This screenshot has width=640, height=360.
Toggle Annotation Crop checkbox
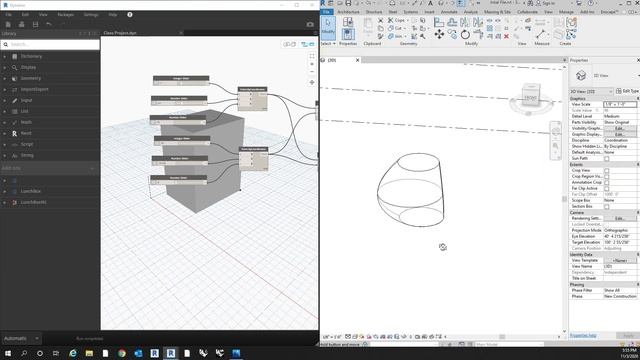pyautogui.click(x=607, y=182)
